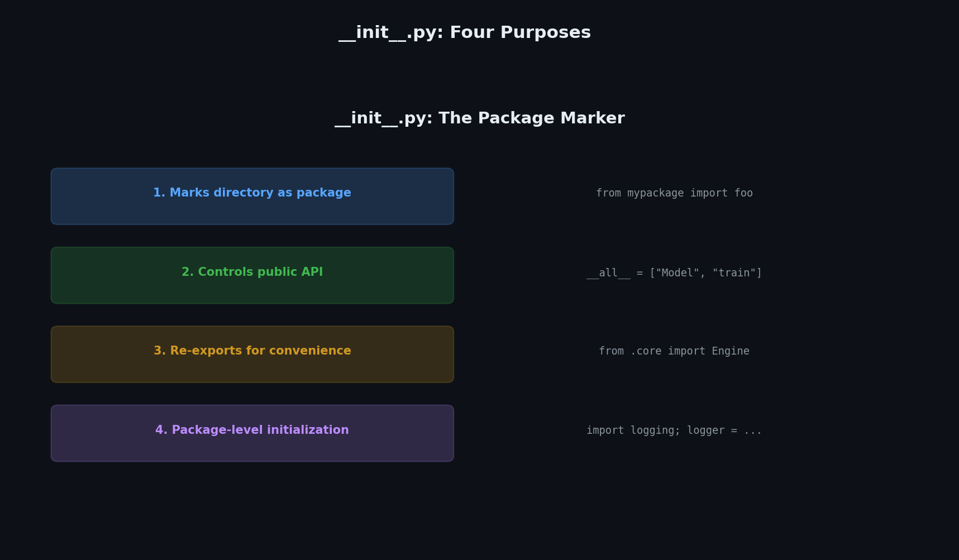Select the 'Package-level initialization' box
Screen dimensions: 959x560
[x=252, y=433]
